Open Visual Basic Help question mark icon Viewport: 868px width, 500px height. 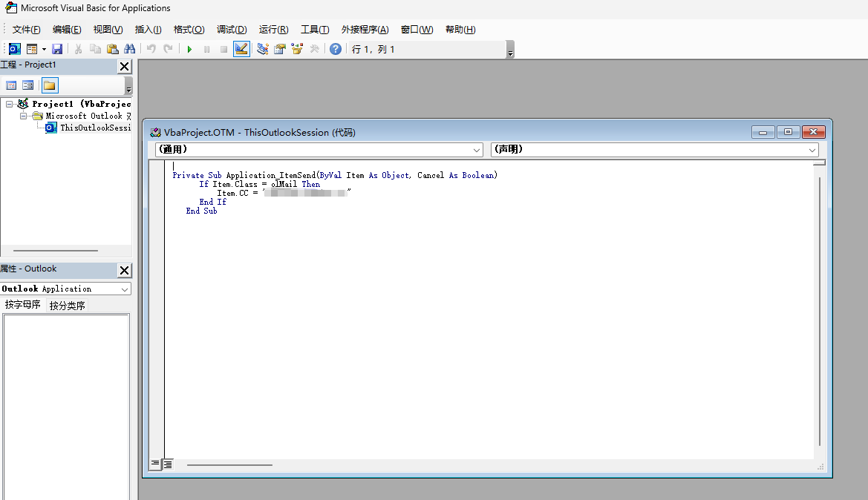coord(336,49)
